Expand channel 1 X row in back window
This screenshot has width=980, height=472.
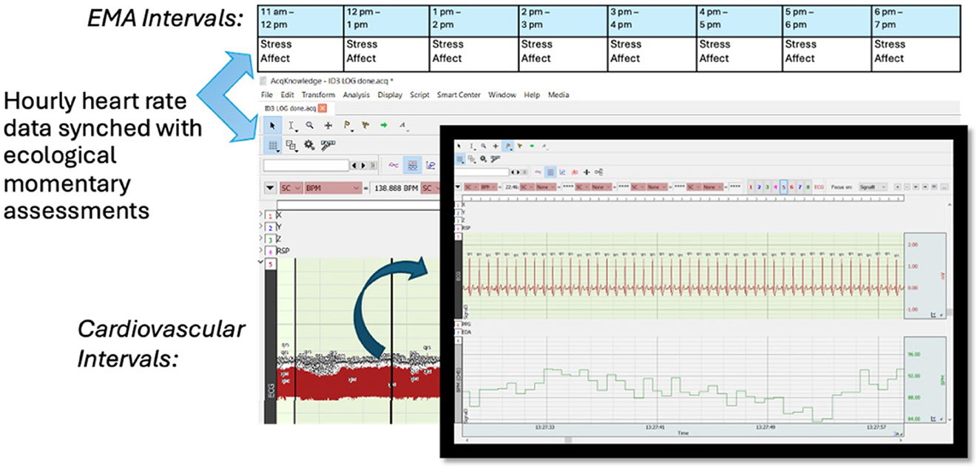[x=260, y=215]
